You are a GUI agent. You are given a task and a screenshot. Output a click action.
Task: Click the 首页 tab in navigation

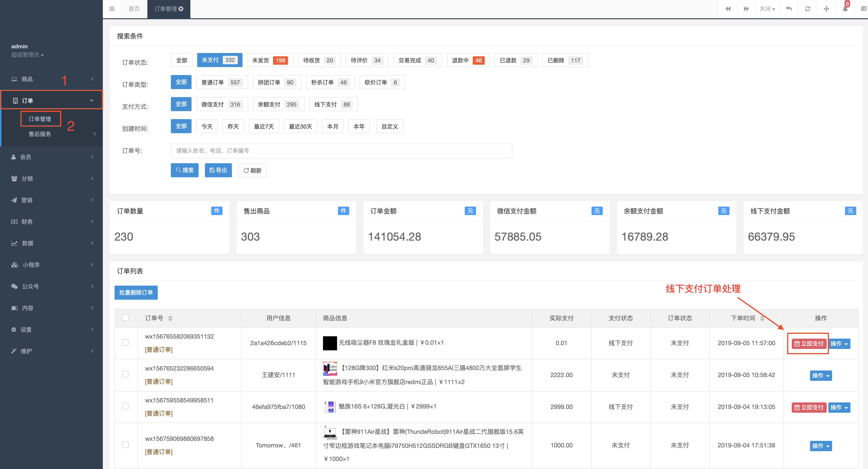coord(134,9)
